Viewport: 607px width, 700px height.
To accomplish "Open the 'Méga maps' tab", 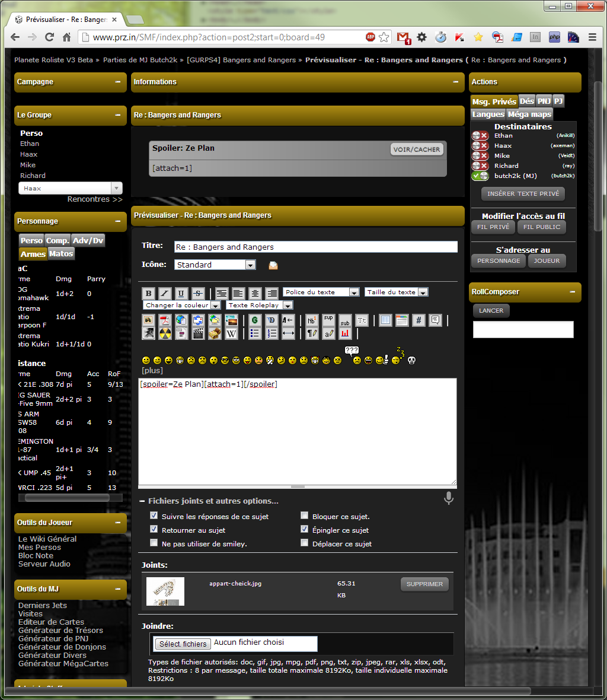I will pos(529,114).
